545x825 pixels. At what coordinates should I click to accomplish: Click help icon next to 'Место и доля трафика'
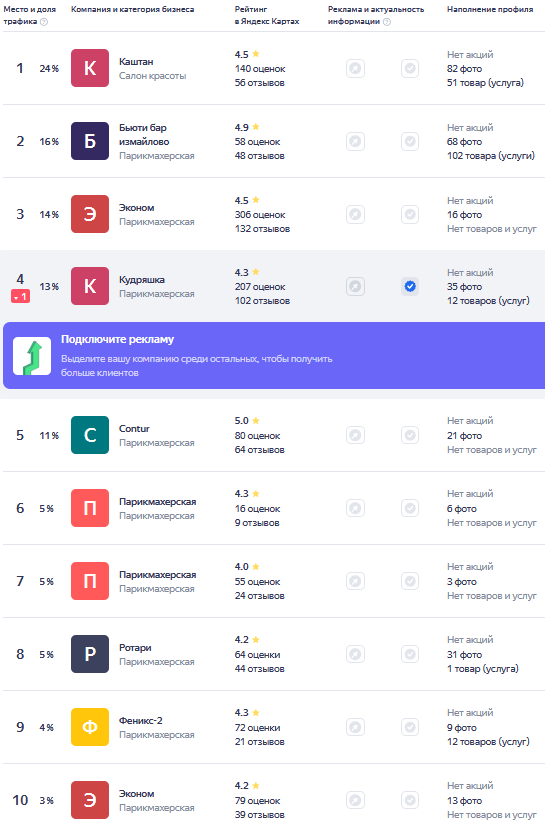44,22
